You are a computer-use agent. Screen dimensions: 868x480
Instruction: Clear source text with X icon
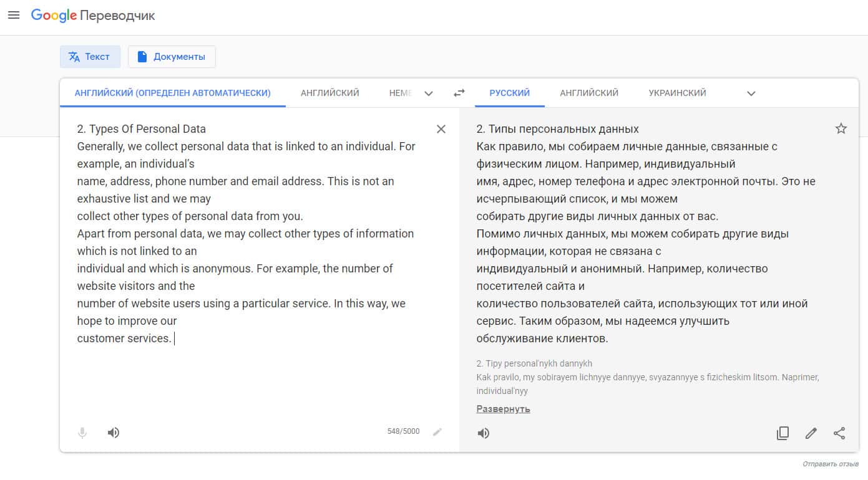(441, 129)
